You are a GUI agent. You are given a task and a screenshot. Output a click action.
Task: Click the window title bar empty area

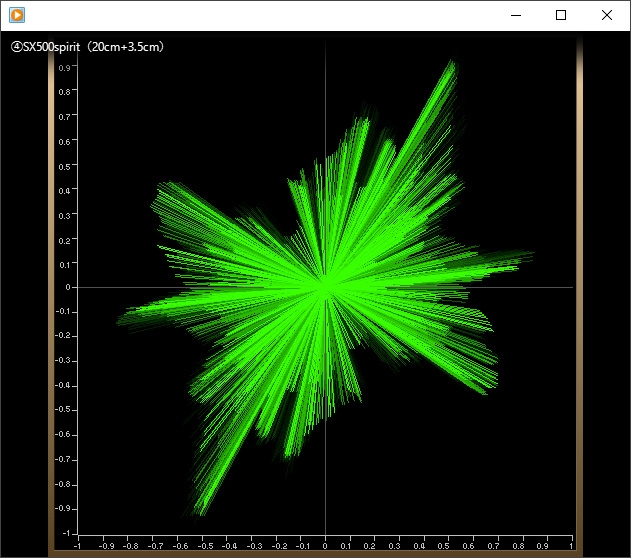[x=262, y=15]
